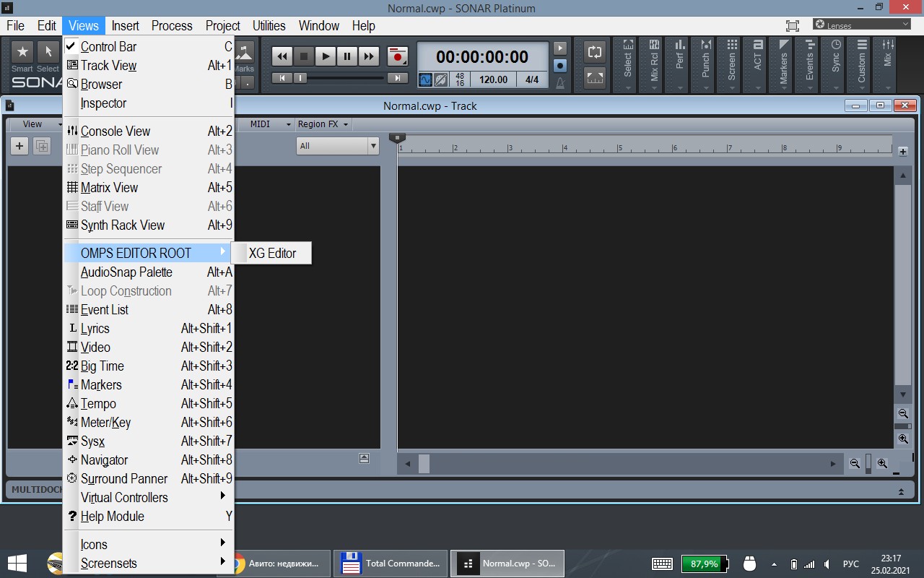
Task: Click the Windows Start button
Action: (17, 563)
